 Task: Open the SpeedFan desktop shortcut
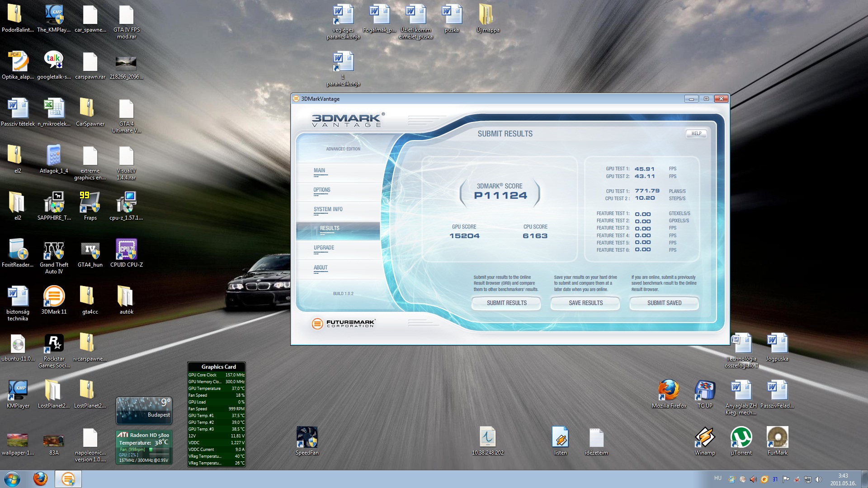coord(307,441)
